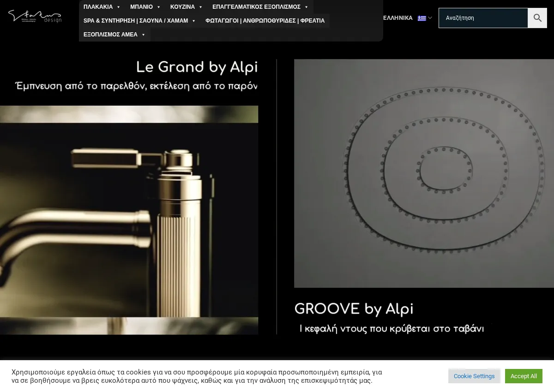Click the Le Grand by Alpi faucet image
The image size is (554, 392).
point(129,220)
